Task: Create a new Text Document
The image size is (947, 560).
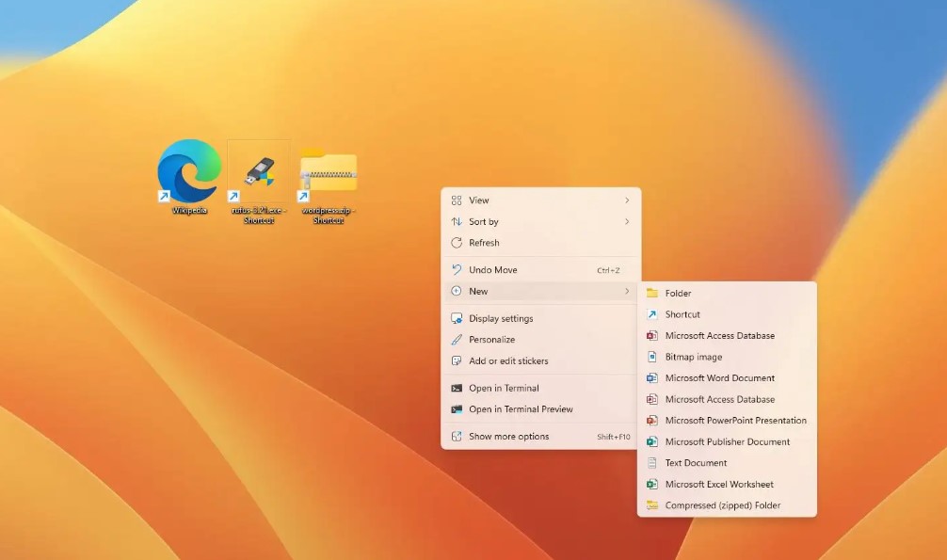Action: [727, 463]
